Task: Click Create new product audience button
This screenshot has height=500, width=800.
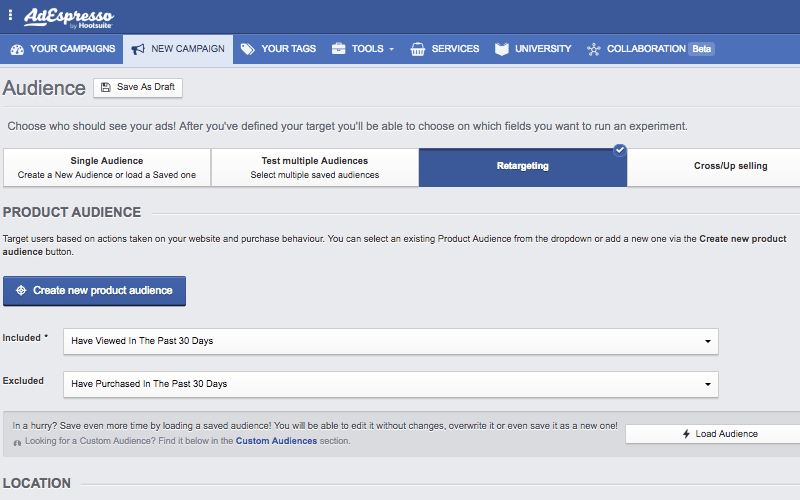Action: coord(94,290)
